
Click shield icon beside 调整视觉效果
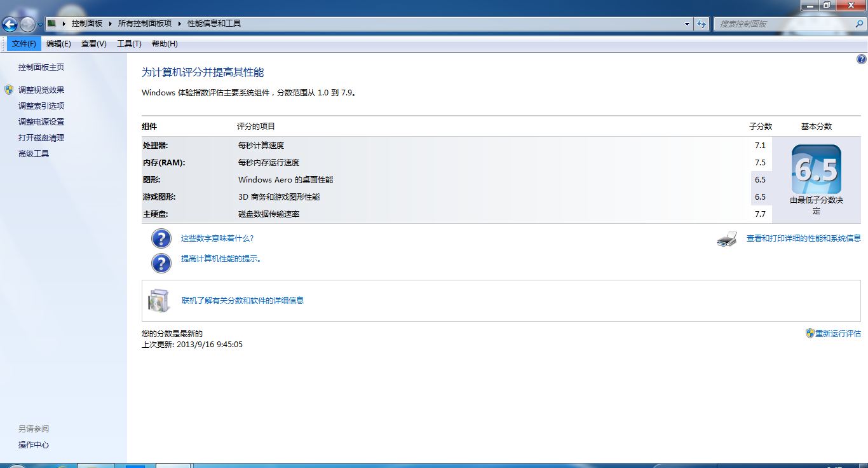9,90
